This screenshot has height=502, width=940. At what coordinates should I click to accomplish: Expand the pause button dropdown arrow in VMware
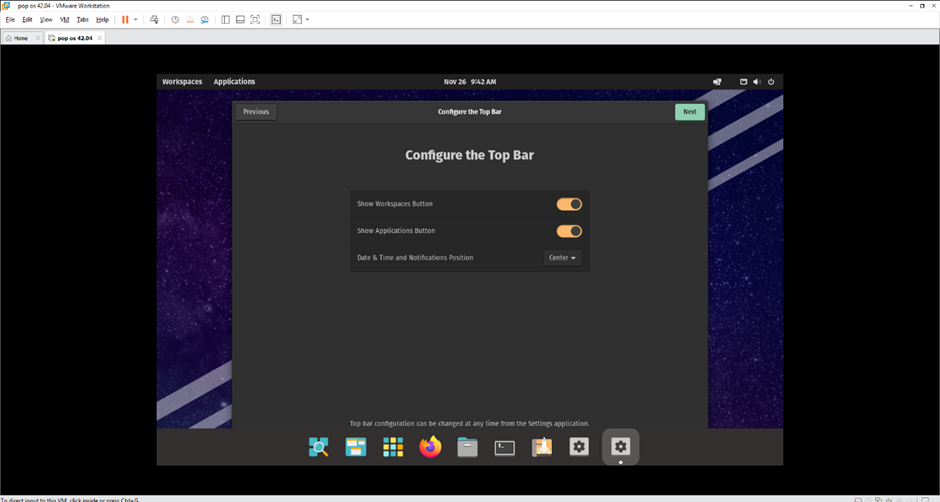coord(136,19)
